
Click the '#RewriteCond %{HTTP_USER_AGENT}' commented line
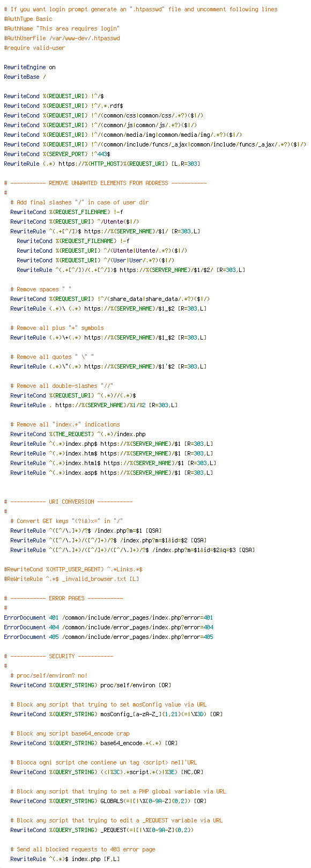click(x=73, y=569)
